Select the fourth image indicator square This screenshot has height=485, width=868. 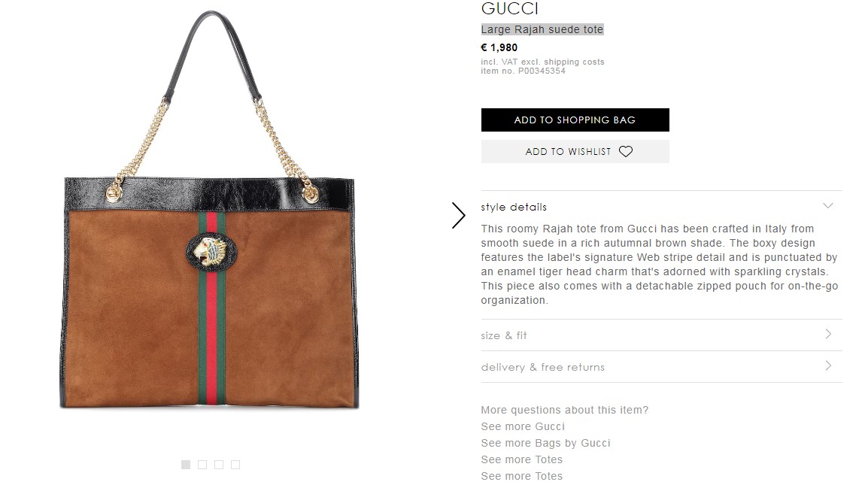tap(236, 465)
